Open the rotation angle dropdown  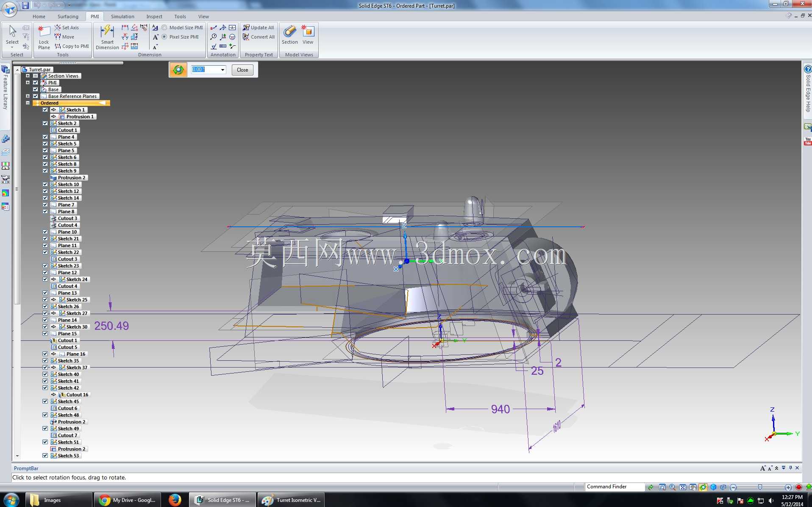click(222, 70)
